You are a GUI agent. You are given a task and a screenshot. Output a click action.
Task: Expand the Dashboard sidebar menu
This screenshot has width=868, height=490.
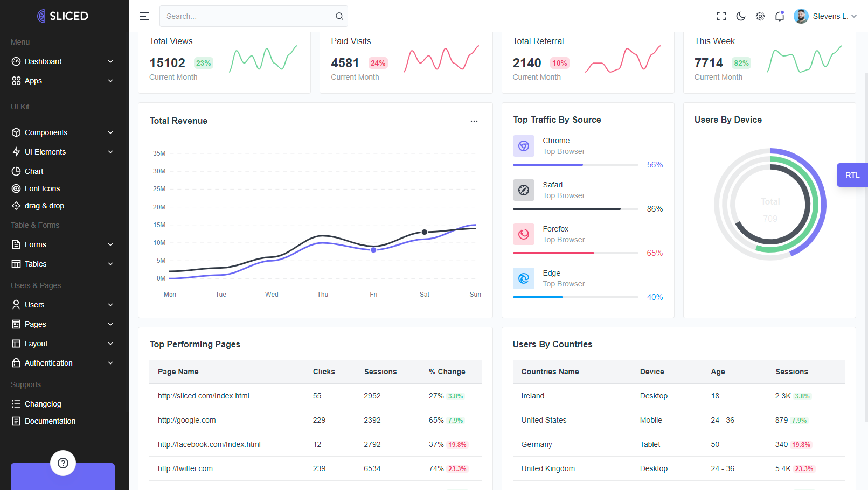pyautogui.click(x=62, y=61)
